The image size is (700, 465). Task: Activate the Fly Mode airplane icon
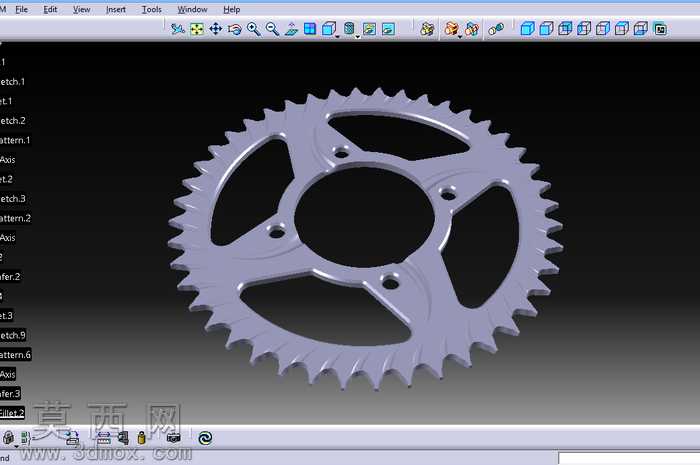(x=178, y=29)
